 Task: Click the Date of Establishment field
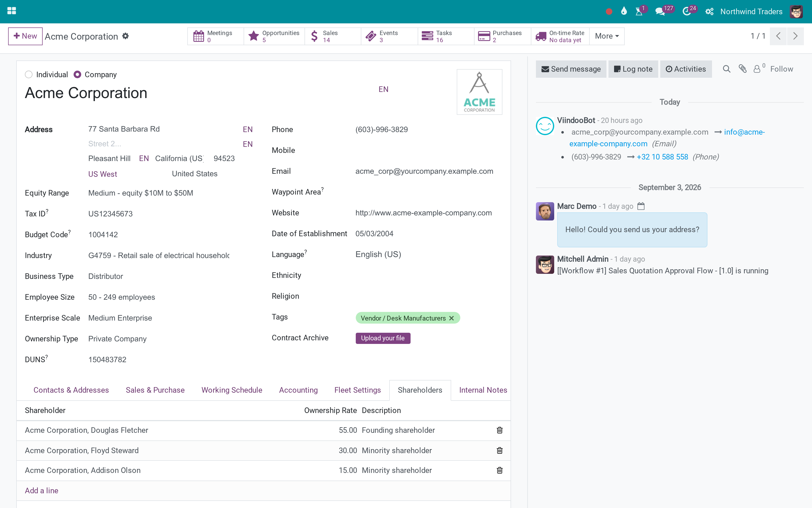[429, 234]
